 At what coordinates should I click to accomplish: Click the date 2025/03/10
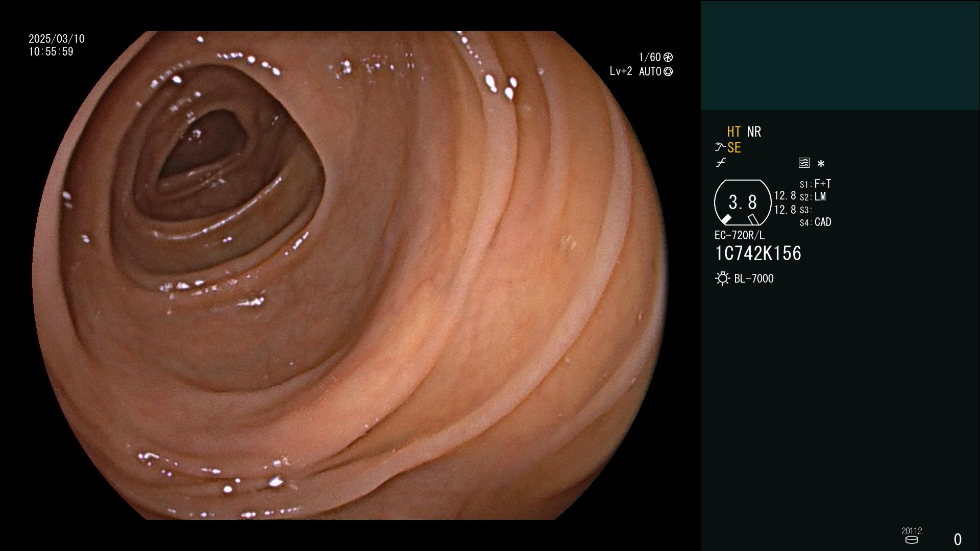pos(57,39)
